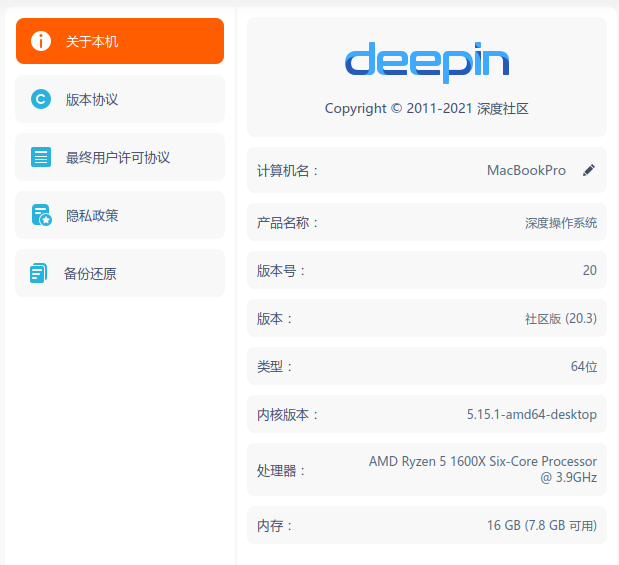This screenshot has width=619, height=565.
Task: Click the memory value 16 GB (7.8 GB 可用)
Action: tap(542, 526)
